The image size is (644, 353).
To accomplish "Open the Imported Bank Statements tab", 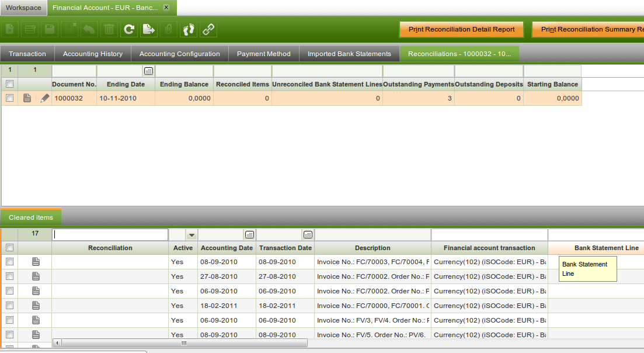I will tap(349, 54).
